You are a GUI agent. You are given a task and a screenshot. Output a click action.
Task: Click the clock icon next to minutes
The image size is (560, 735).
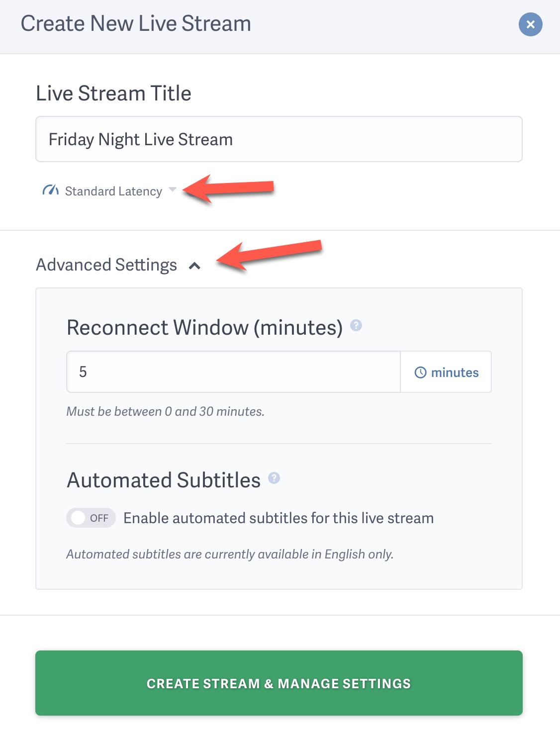420,371
